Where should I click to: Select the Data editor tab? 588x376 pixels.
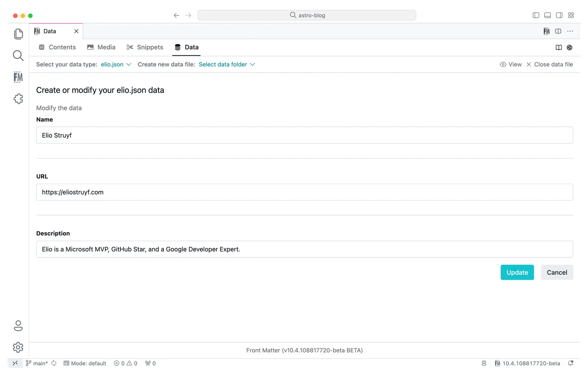pos(56,31)
